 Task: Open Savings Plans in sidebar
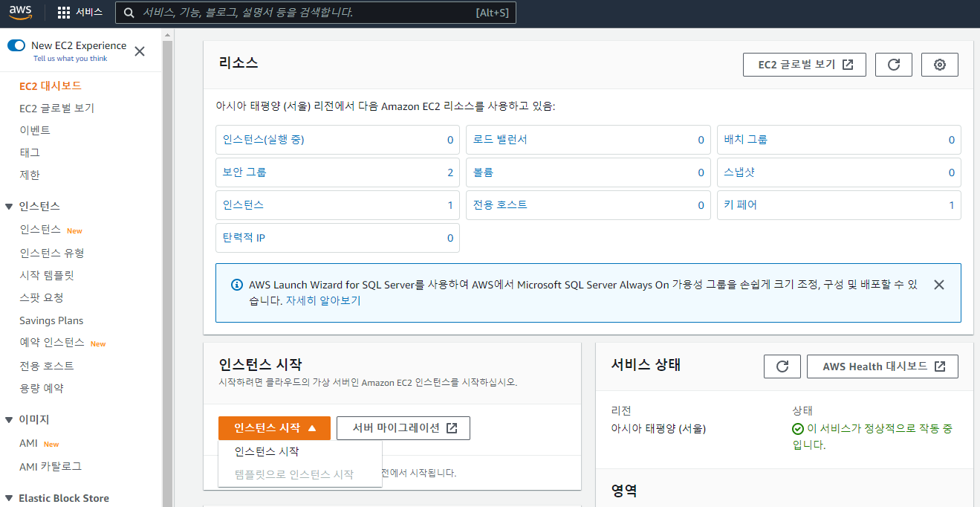(x=51, y=321)
